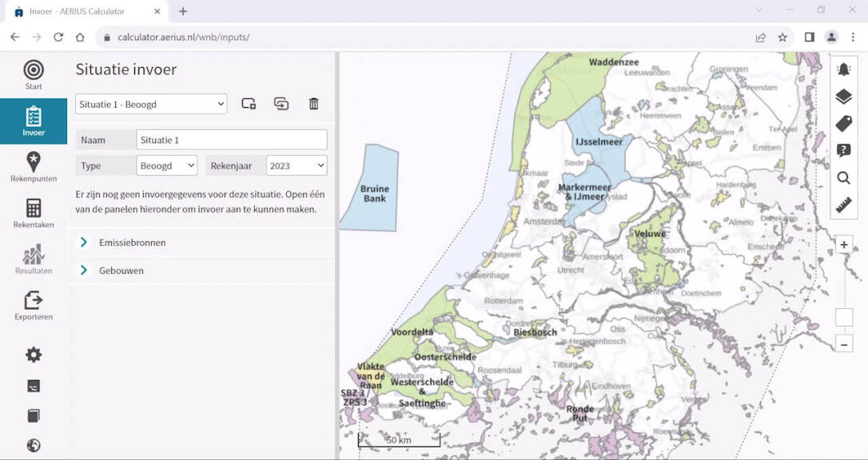
Task: Click the notifications bell icon
Action: [843, 69]
